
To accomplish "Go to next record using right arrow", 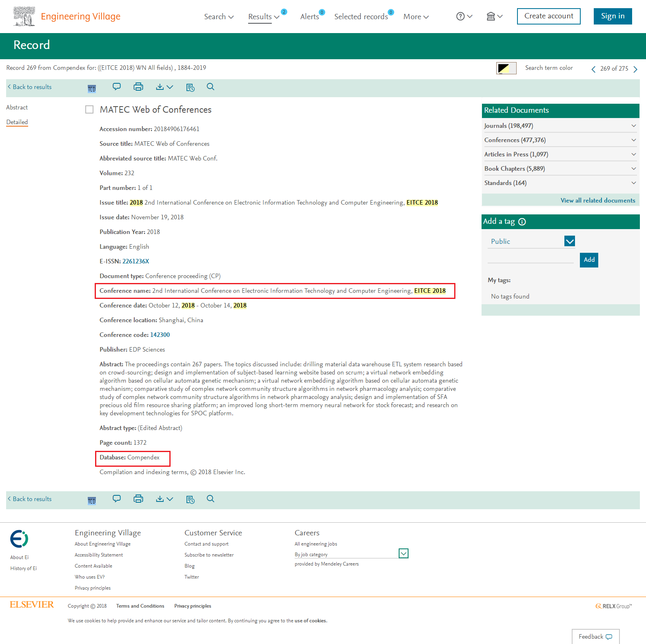I will tap(635, 69).
